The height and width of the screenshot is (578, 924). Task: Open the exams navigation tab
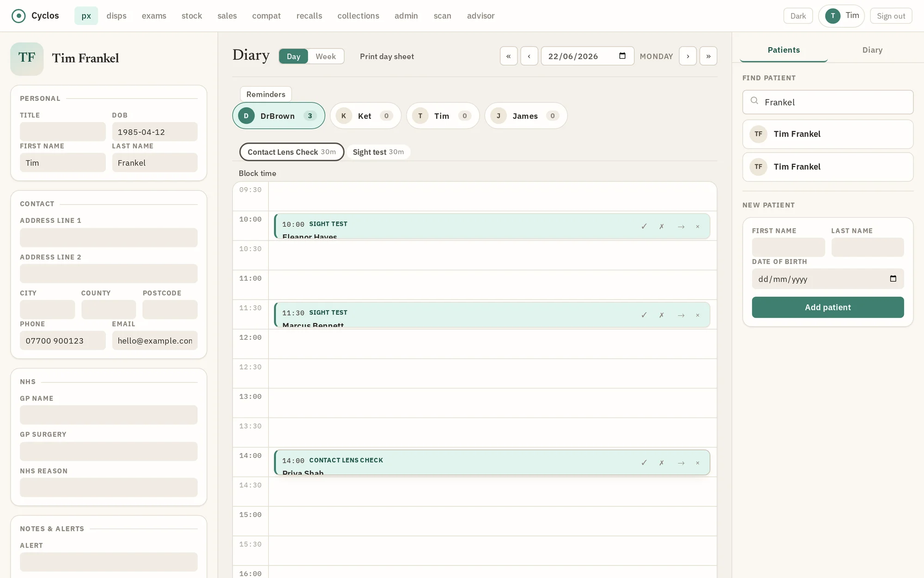pyautogui.click(x=154, y=16)
